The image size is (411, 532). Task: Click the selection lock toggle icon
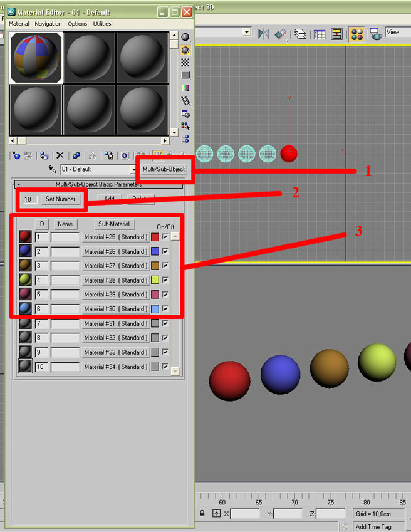(202, 513)
